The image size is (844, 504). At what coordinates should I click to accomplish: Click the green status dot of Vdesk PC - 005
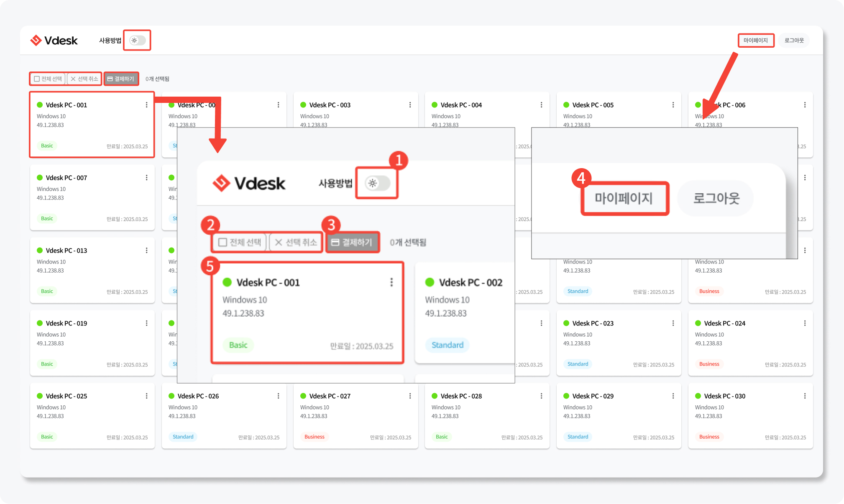[566, 105]
